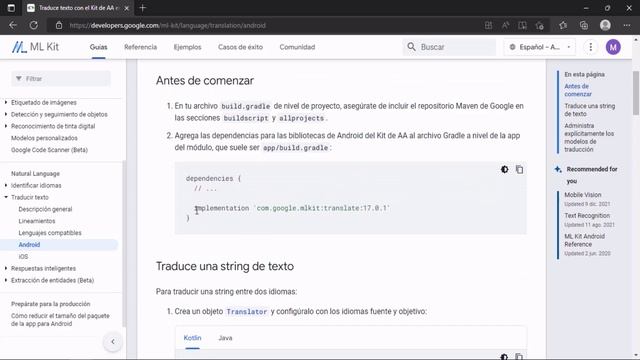Open browser settings and more menu

627,25
